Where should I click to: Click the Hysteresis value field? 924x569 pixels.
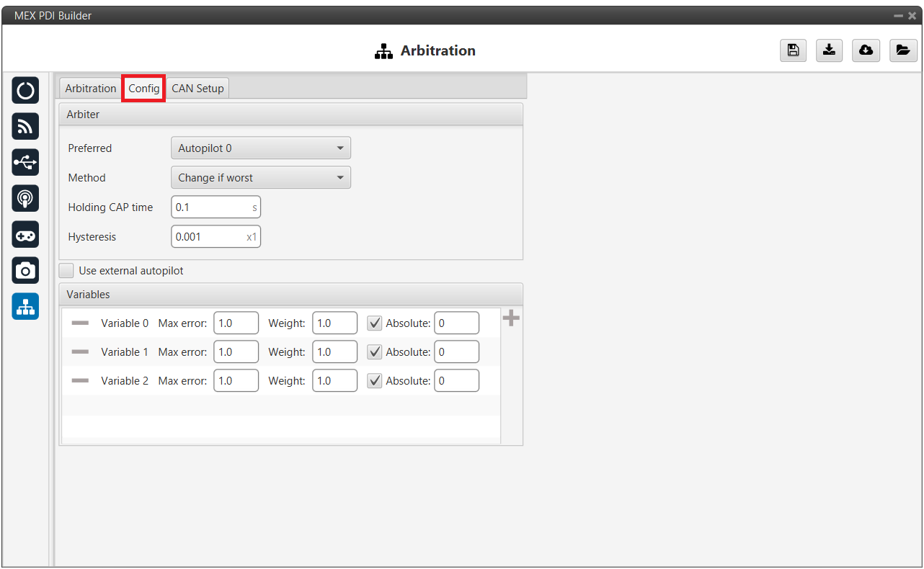209,237
